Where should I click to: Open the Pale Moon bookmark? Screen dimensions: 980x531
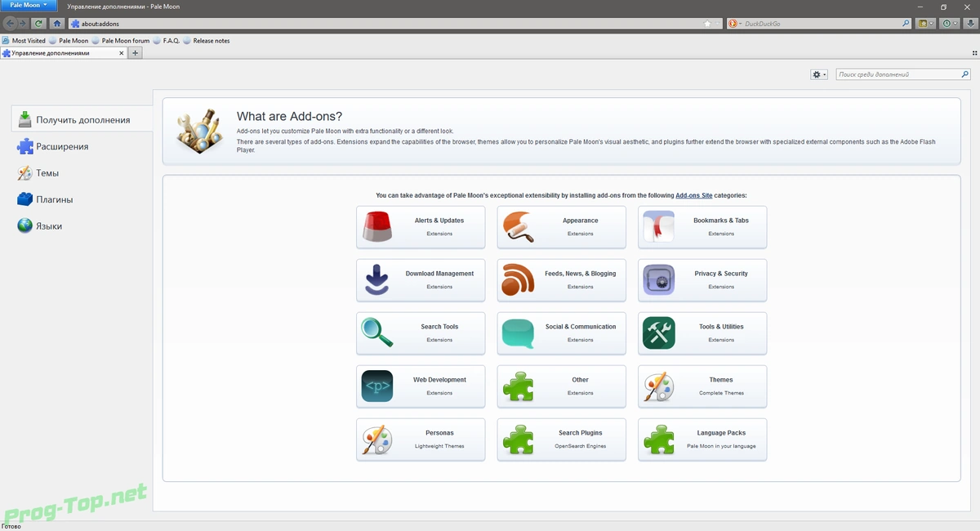click(69, 40)
